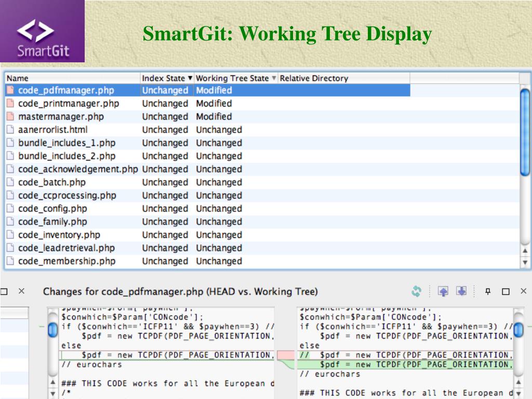532x399 pixels.
Task: Click the refresh changes icon
Action: point(416,291)
